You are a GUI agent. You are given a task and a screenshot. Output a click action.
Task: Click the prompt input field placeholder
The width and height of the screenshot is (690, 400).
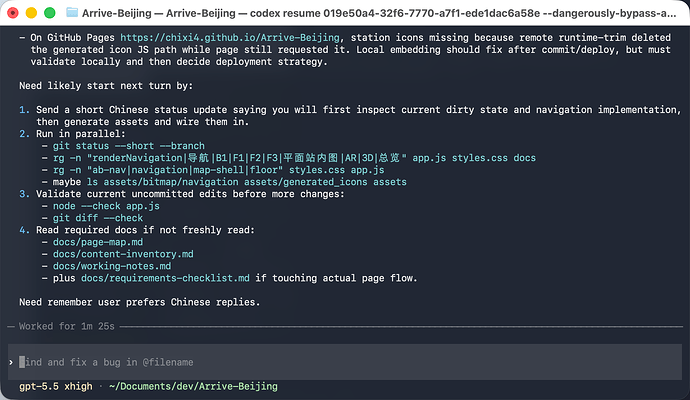pyautogui.click(x=106, y=362)
